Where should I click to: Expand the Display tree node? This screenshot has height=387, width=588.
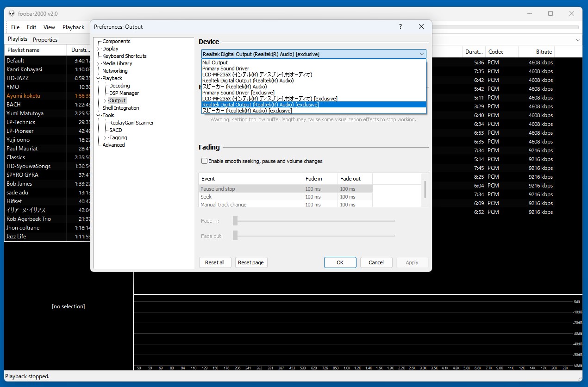tap(98, 49)
